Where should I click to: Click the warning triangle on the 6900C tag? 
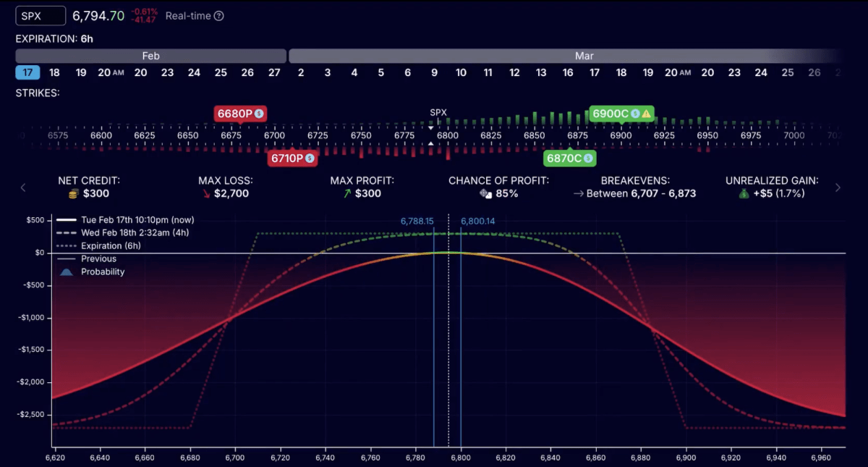tap(644, 114)
